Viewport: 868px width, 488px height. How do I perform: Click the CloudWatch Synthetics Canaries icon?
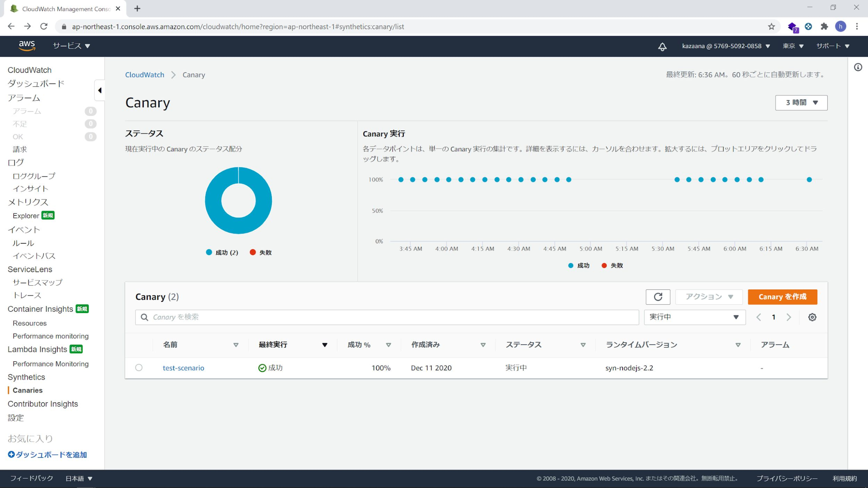pos(27,390)
